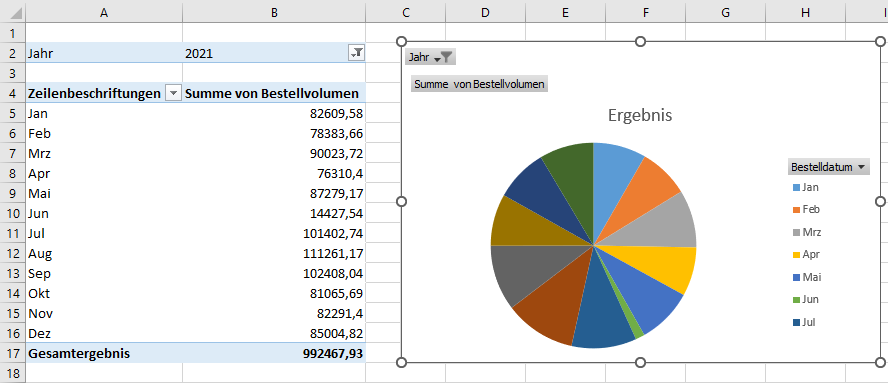The width and height of the screenshot is (888, 383).
Task: Open the Bestelldatum legend dropdown
Action: point(829,167)
